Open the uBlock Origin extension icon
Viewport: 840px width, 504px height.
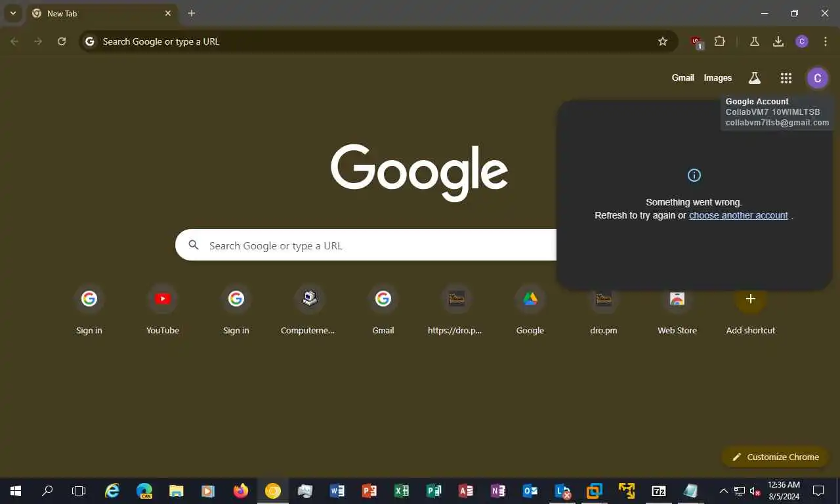click(x=696, y=42)
